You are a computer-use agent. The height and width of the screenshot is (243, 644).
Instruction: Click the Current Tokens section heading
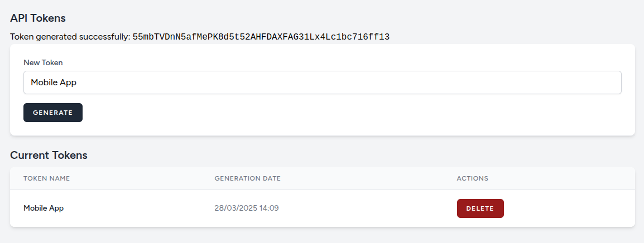[49, 155]
